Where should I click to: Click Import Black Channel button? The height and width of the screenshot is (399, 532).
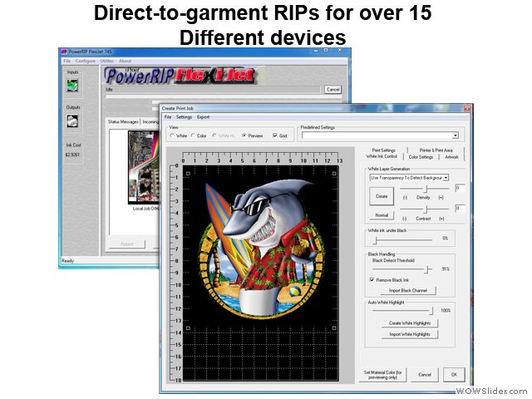[x=408, y=290]
